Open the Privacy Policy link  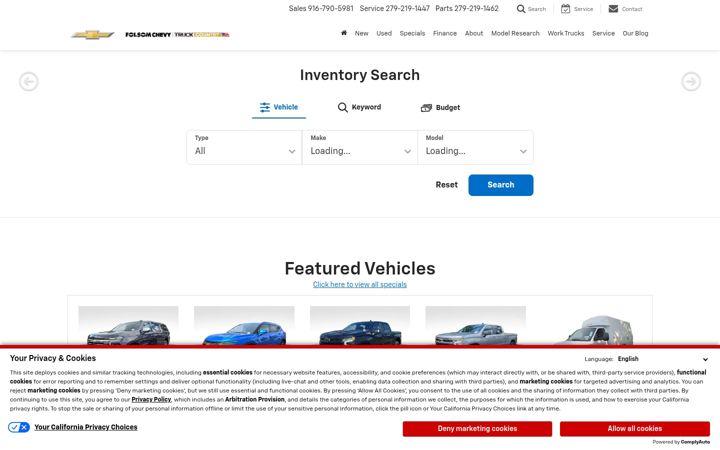151,399
